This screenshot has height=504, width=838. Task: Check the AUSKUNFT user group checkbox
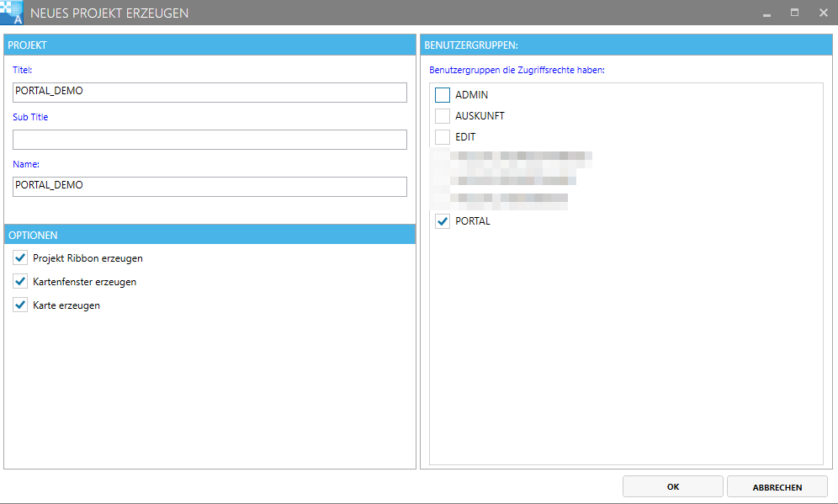tap(443, 116)
